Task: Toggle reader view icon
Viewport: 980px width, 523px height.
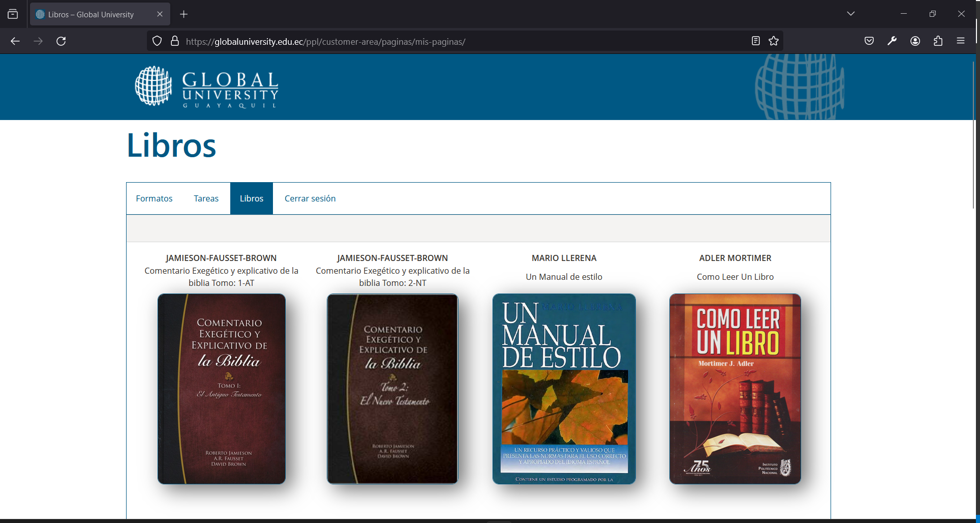Action: click(x=756, y=41)
